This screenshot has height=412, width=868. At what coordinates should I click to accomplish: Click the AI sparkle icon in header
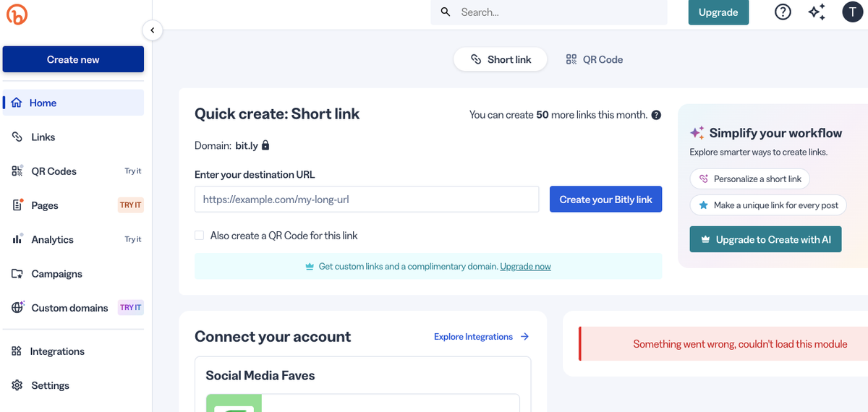coord(817,12)
